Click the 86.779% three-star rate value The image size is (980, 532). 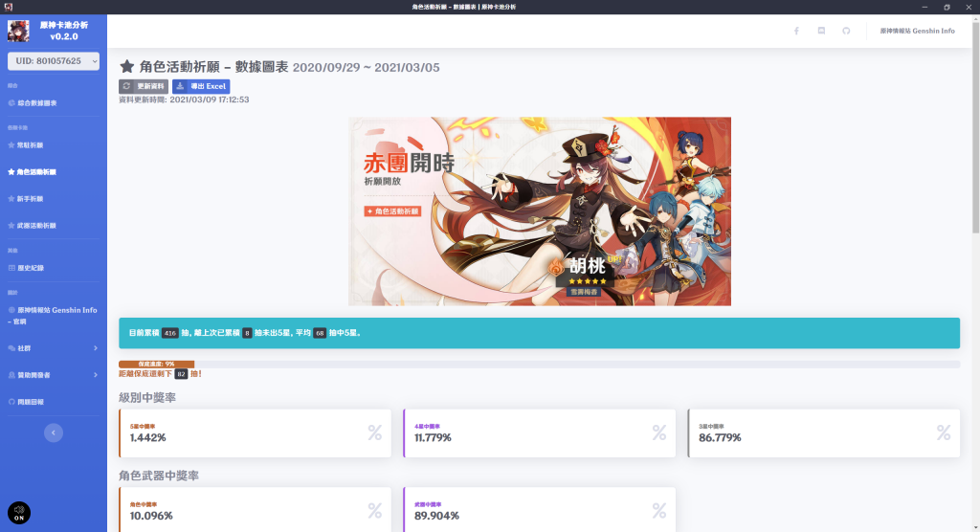[x=720, y=437]
